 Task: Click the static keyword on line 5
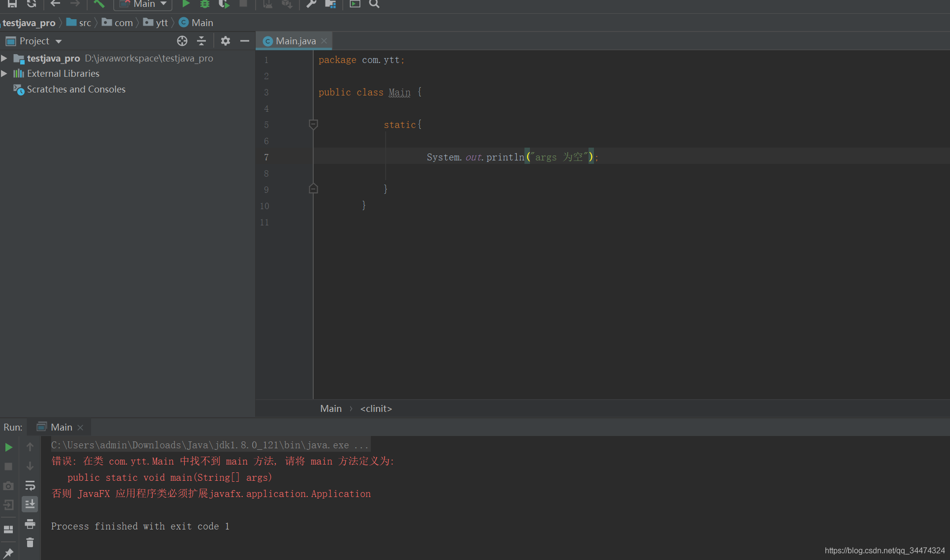[400, 124]
